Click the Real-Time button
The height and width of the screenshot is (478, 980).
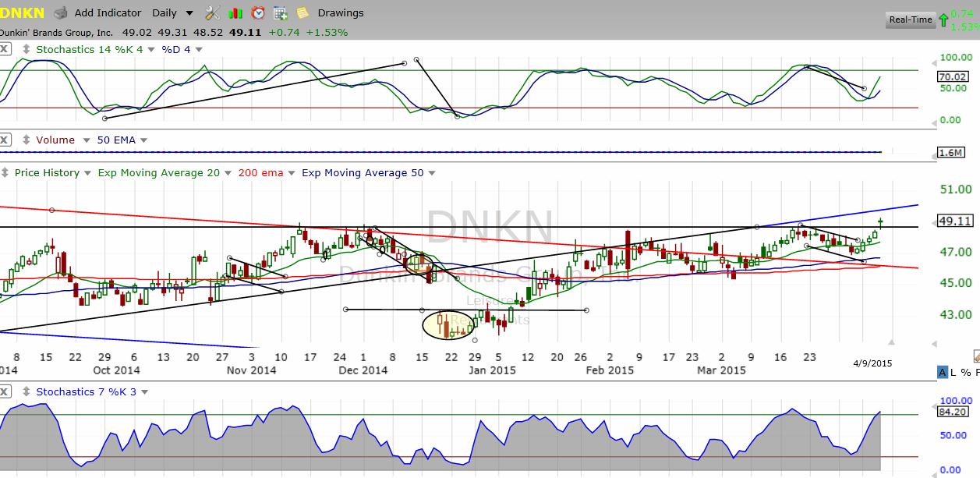tap(910, 20)
